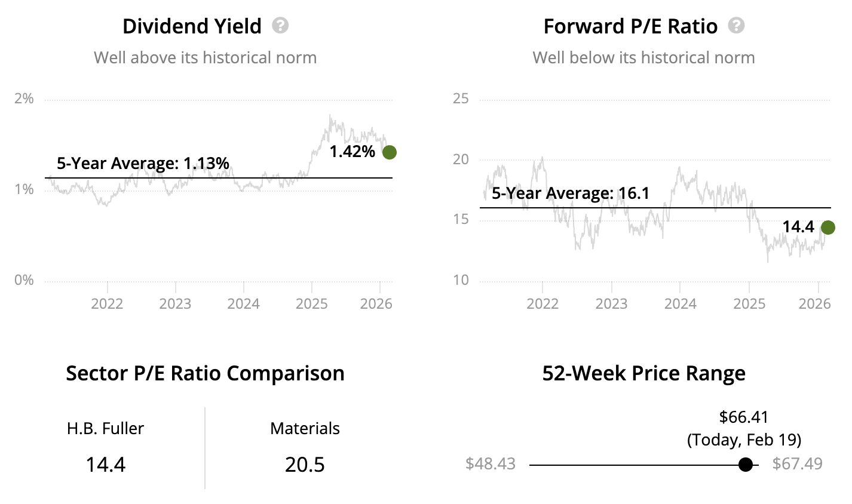The height and width of the screenshot is (504, 852).
Task: Click the $67.49 52-week high price
Action: coord(797,464)
